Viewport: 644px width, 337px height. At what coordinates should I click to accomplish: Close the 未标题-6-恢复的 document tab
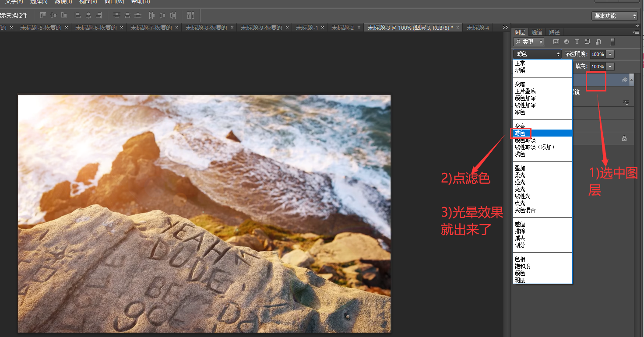(x=122, y=28)
